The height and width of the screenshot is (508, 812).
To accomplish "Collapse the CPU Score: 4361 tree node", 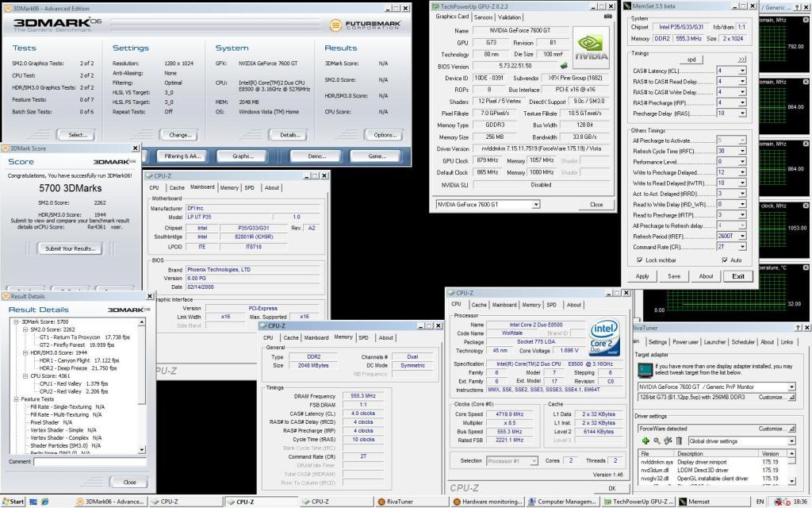I will point(25,375).
